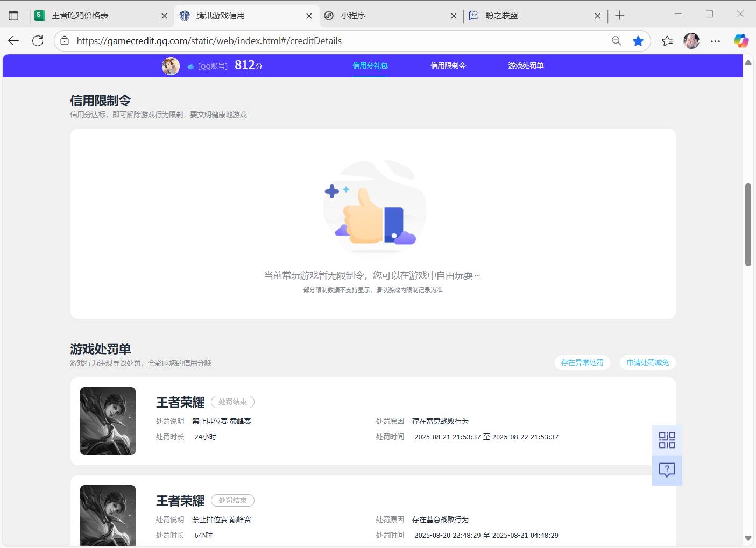Open the browser settings three-dot menu
The width and height of the screenshot is (756, 548).
(716, 40)
